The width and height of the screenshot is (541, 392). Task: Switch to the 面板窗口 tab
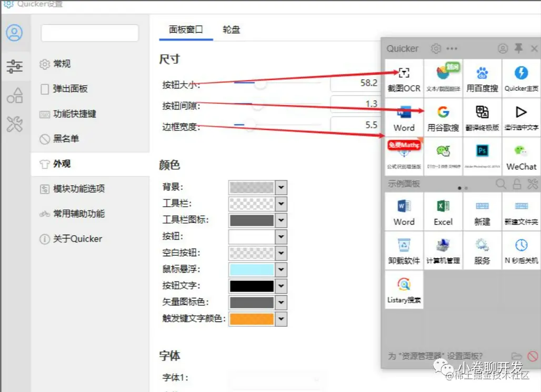coord(186,29)
